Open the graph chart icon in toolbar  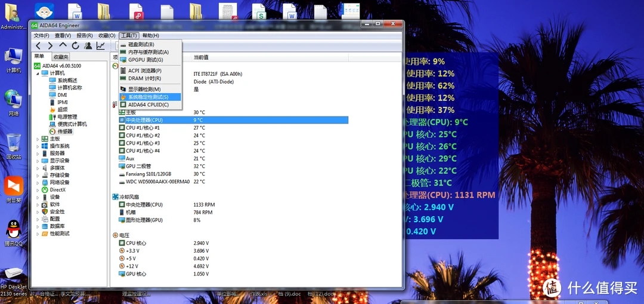click(x=101, y=45)
